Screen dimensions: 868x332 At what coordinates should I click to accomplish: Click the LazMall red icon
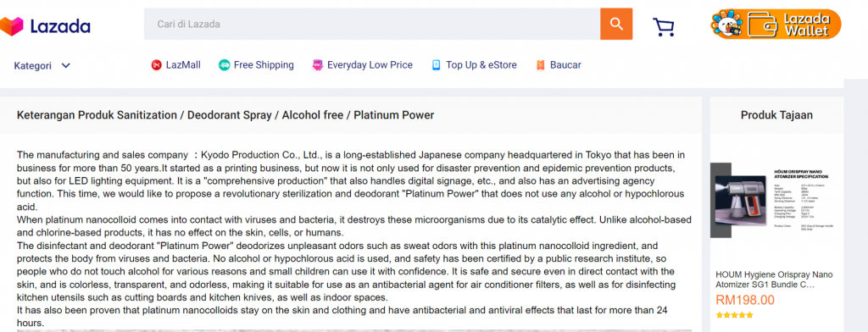(x=156, y=65)
